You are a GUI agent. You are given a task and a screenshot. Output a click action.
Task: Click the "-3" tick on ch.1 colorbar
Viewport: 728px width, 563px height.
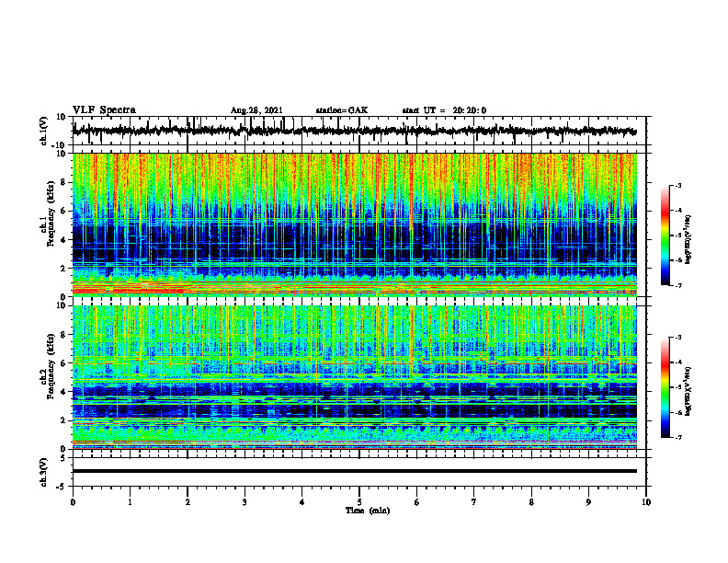tap(677, 185)
